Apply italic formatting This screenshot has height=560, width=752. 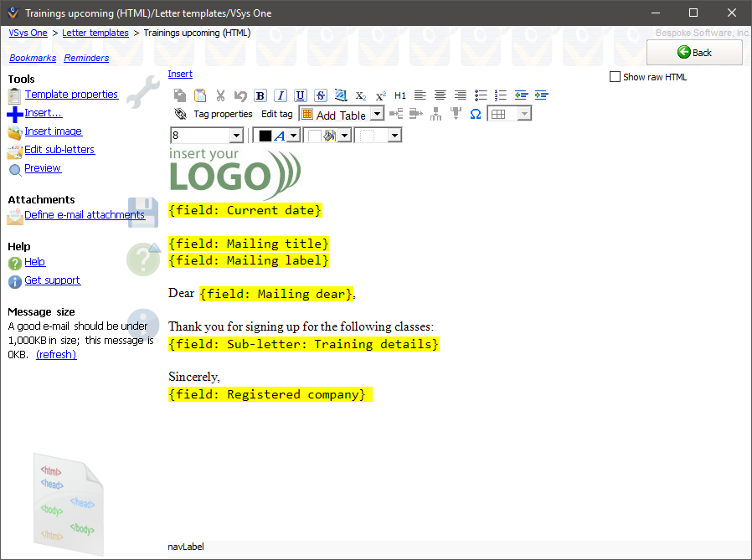(281, 95)
